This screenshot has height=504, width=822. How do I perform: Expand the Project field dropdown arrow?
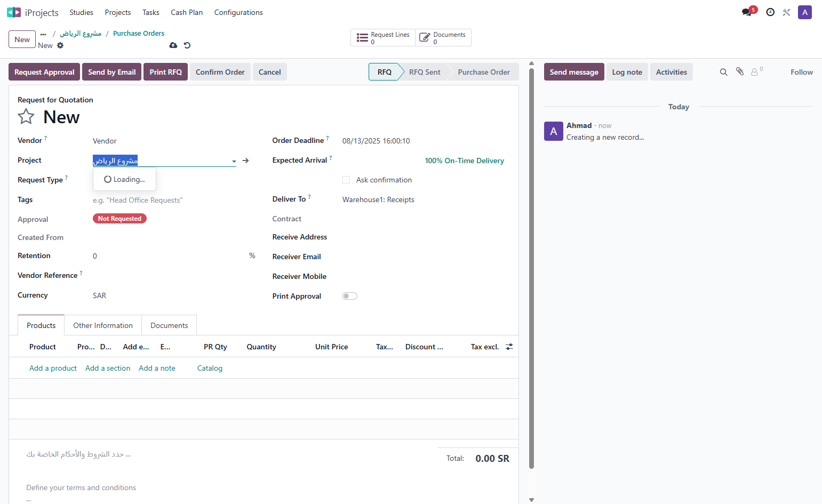point(234,161)
